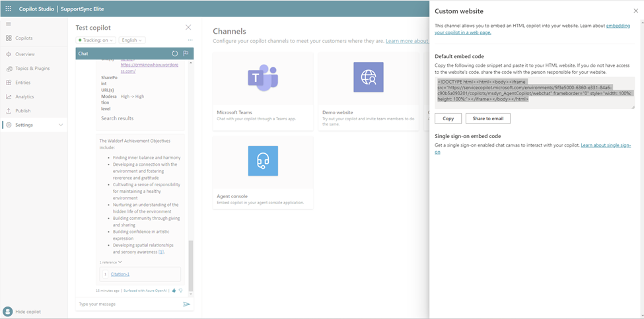Collapse the navigation hamburger menu
Image resolution: width=644 pixels, height=319 pixels.
click(8, 24)
